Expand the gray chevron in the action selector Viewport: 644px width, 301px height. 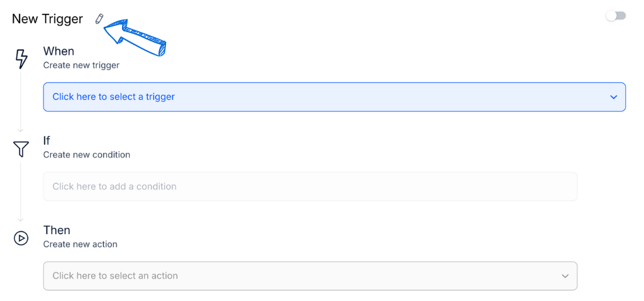click(565, 276)
